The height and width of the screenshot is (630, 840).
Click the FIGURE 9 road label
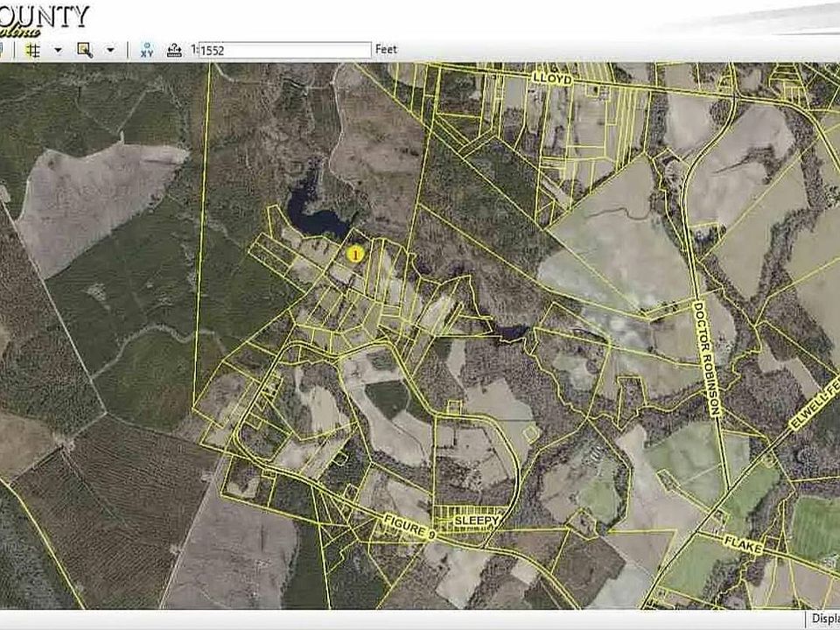coord(409,527)
